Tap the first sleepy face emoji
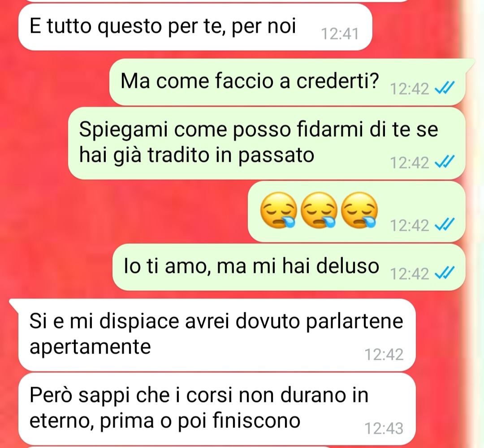Screen dimensions: 484x448 (279, 210)
